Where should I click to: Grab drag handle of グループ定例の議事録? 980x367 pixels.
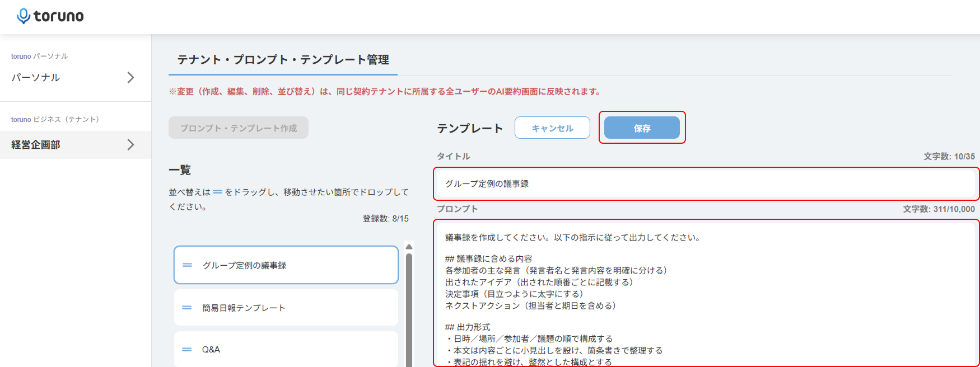point(188,265)
